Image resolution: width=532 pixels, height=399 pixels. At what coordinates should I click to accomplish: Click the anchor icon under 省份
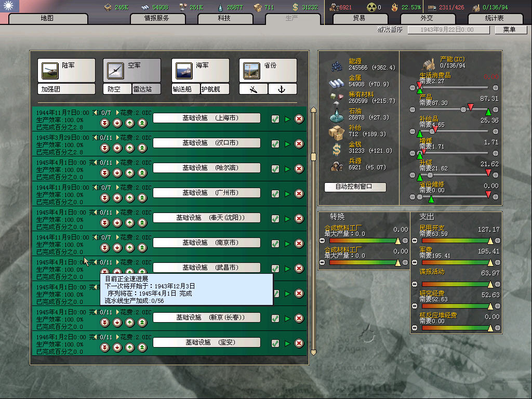tap(282, 89)
